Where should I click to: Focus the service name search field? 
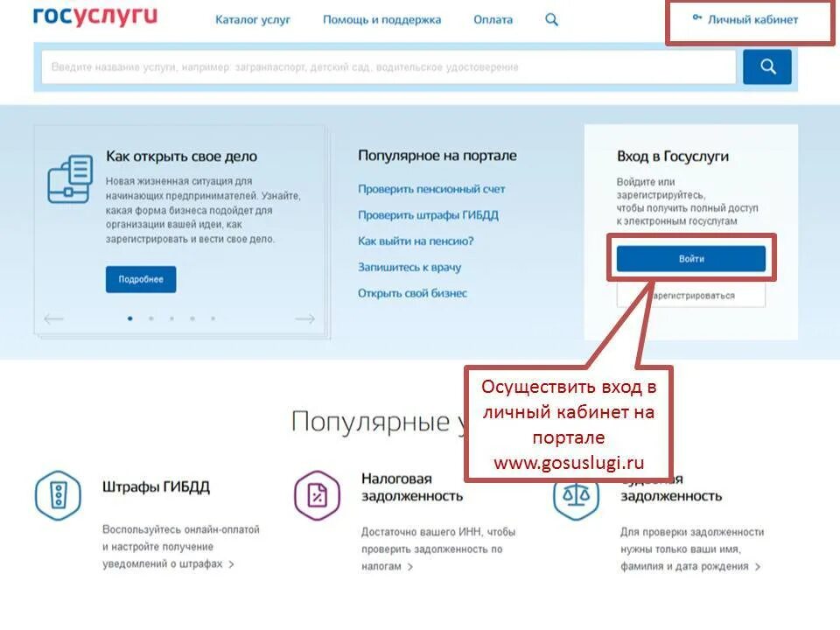(388, 67)
